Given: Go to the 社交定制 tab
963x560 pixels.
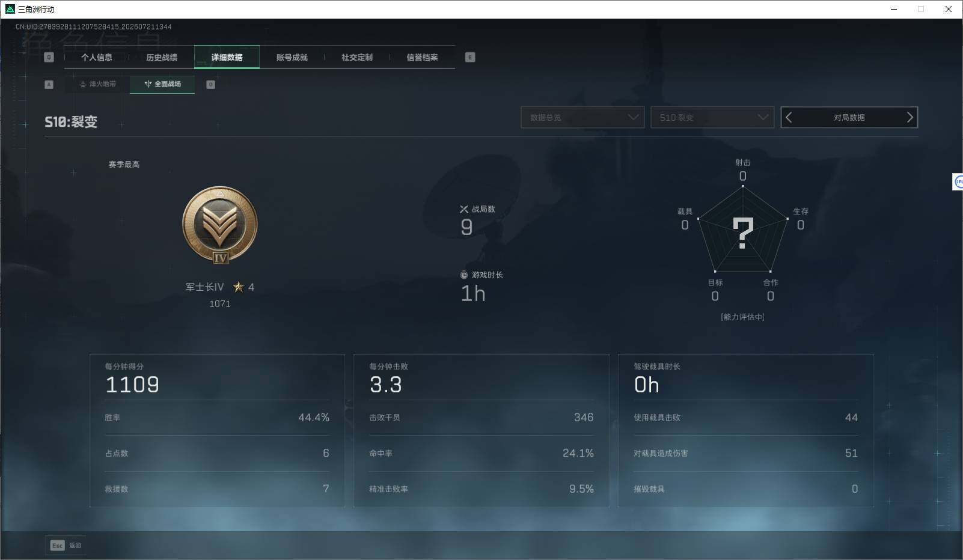Looking at the screenshot, I should 357,57.
